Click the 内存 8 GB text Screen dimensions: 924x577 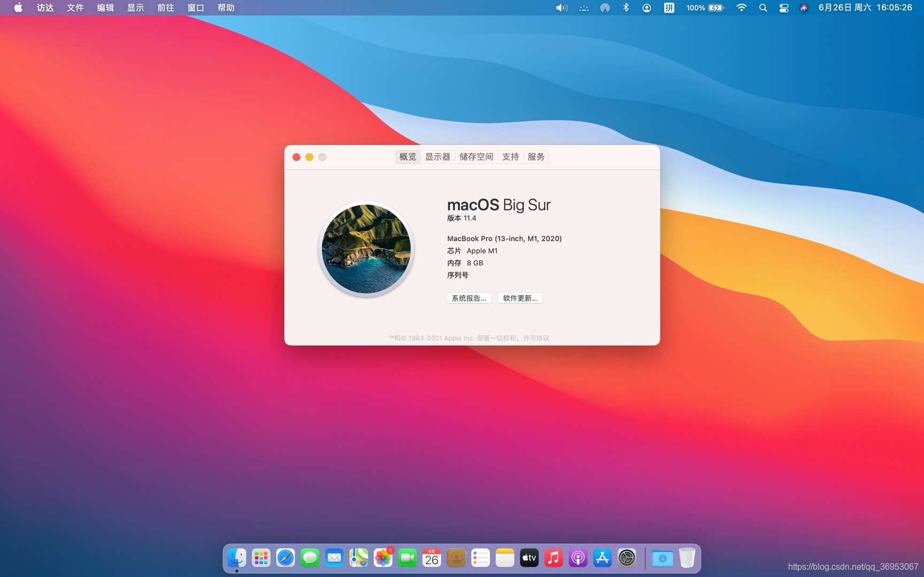[x=465, y=263]
